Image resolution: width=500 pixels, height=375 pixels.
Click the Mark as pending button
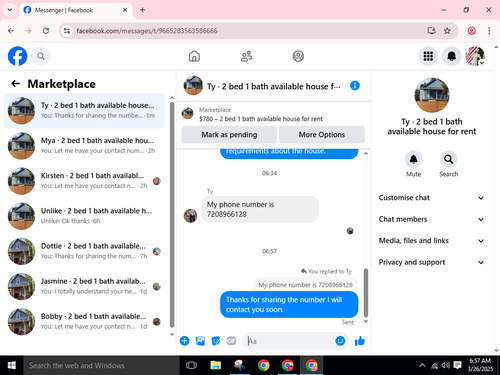229,135
